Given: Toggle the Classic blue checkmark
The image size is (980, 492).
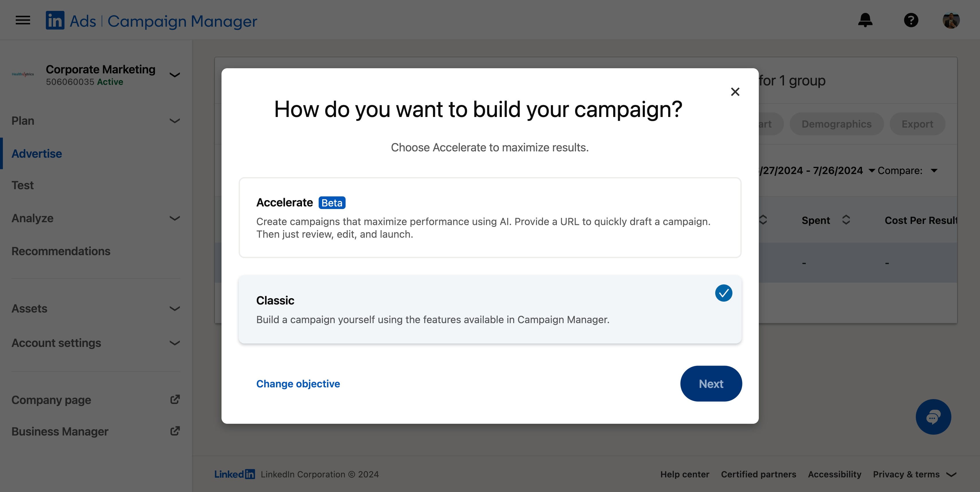Looking at the screenshot, I should pos(723,293).
